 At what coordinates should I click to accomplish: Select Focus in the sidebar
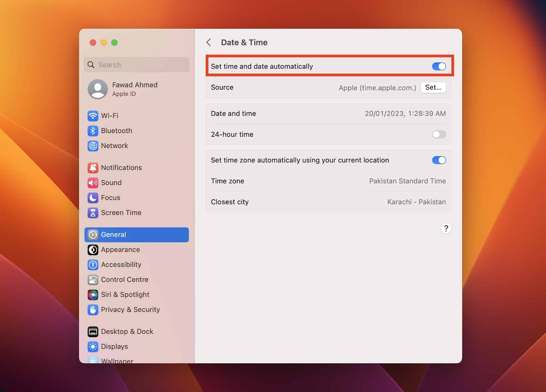coord(136,198)
